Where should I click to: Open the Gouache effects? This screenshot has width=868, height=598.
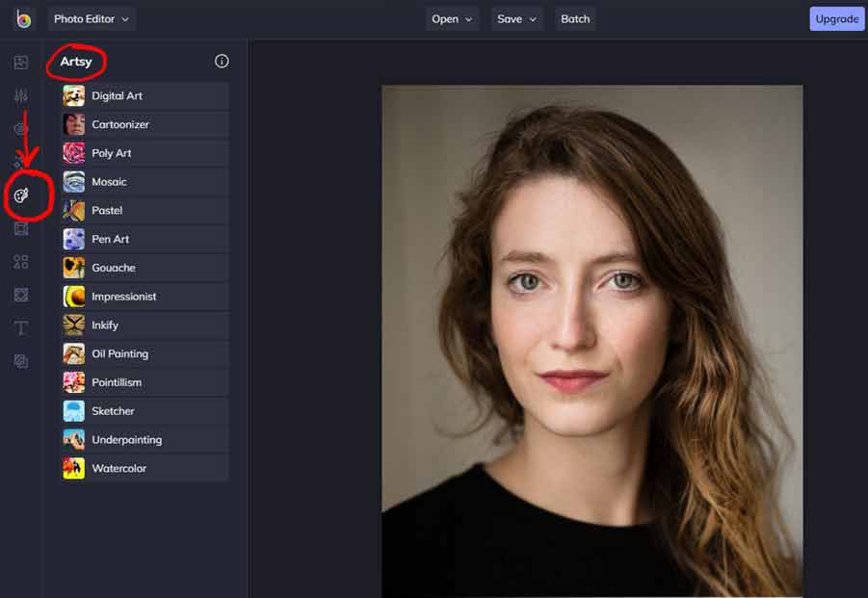point(145,268)
